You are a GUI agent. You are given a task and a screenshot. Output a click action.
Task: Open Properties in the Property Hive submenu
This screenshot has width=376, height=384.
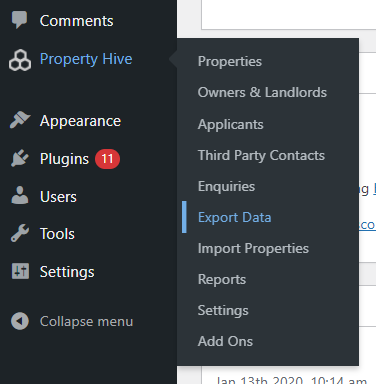230,61
